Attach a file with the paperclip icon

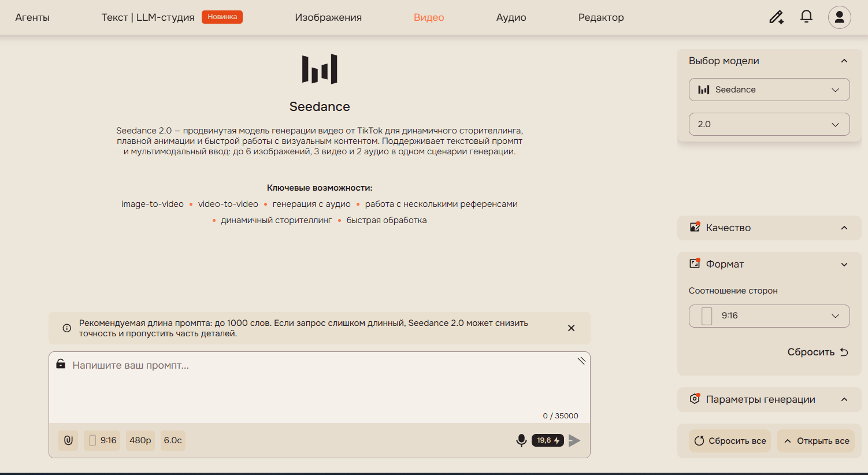point(68,440)
